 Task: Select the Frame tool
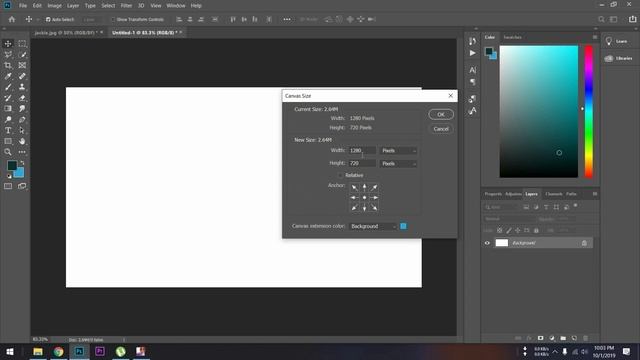tap(22, 65)
